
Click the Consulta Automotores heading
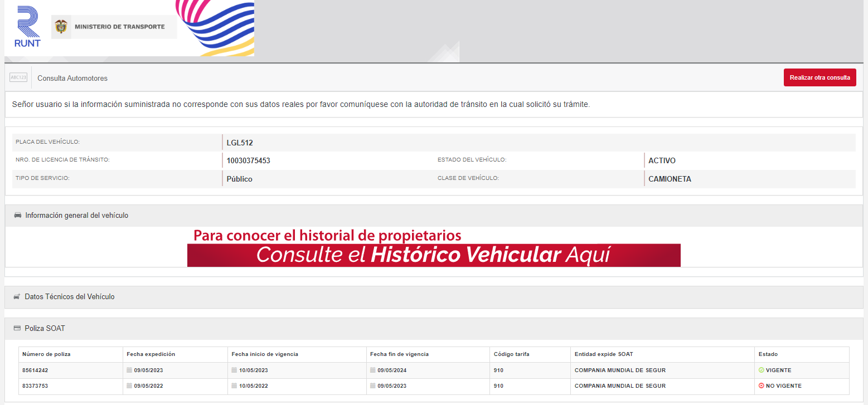pos(72,78)
